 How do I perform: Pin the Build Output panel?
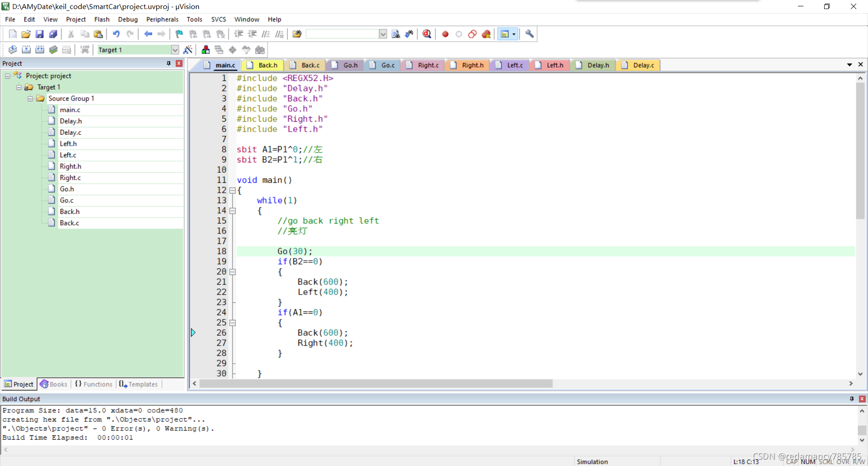[852, 399]
